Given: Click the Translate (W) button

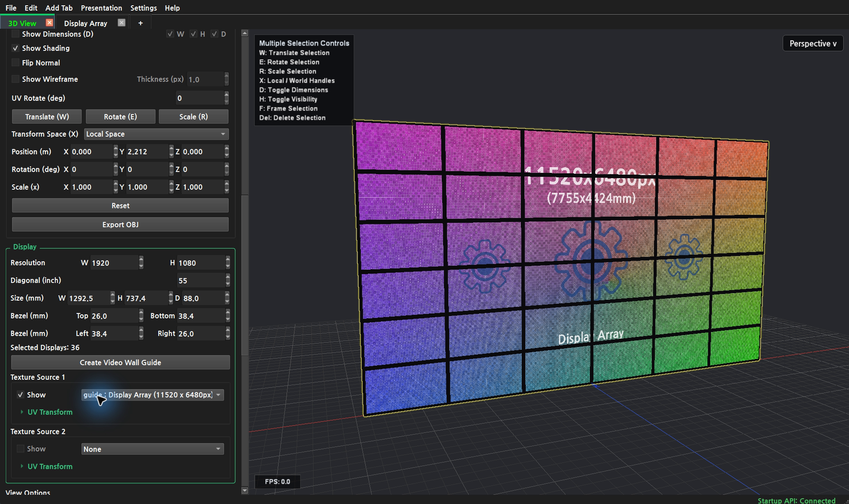Looking at the screenshot, I should coord(47,117).
